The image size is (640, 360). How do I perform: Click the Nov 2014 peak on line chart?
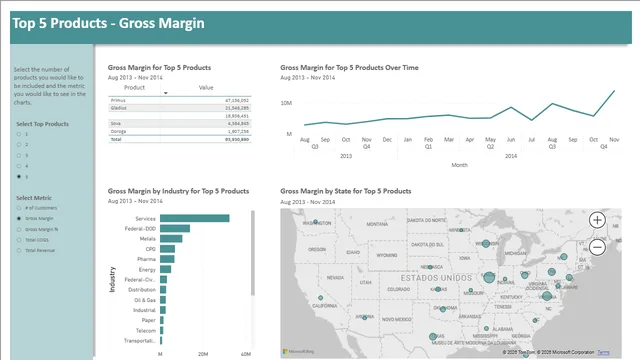614,91
